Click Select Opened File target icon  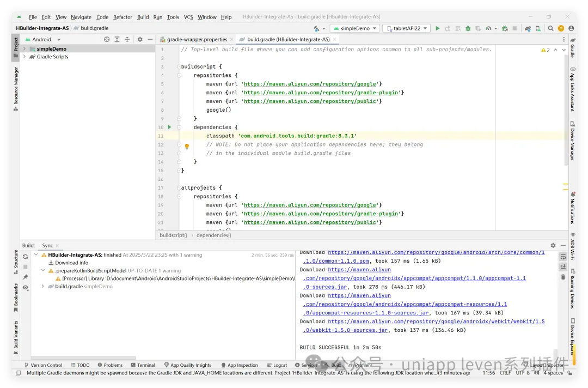(x=107, y=39)
